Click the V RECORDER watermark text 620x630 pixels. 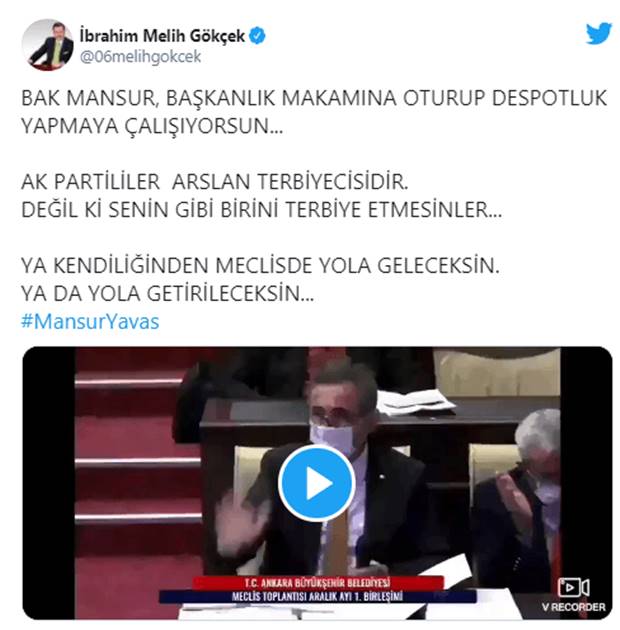pyautogui.click(x=573, y=607)
